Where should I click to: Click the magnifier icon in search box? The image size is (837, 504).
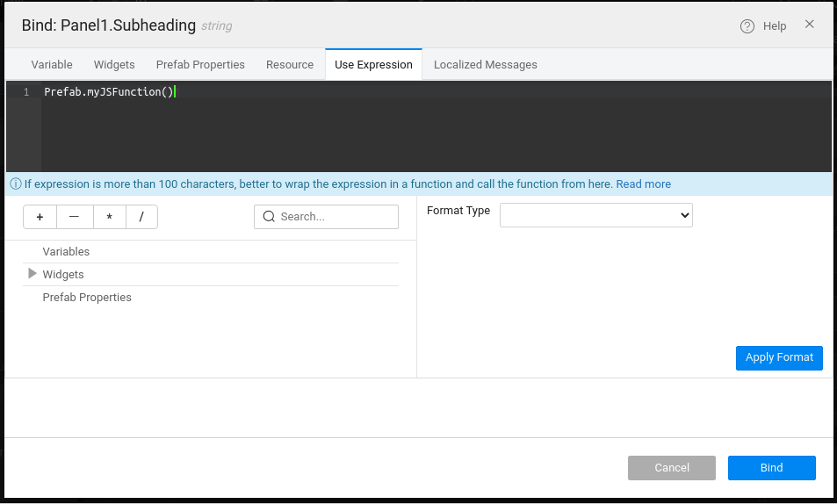[x=269, y=217]
